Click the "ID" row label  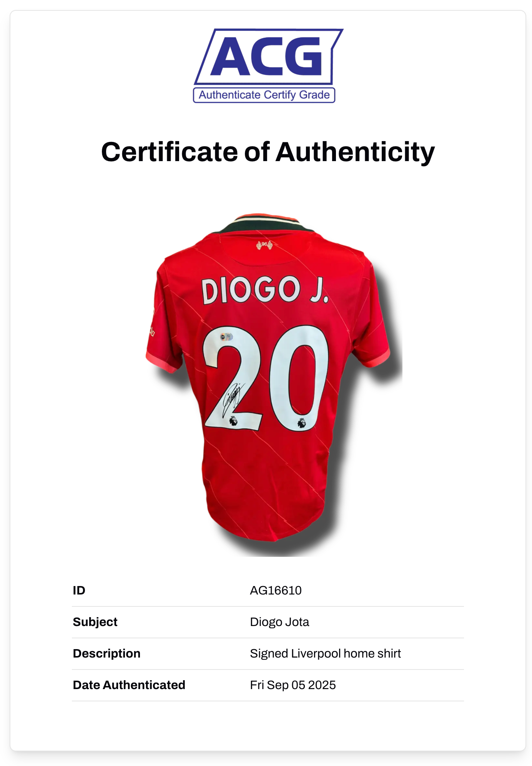(79, 590)
